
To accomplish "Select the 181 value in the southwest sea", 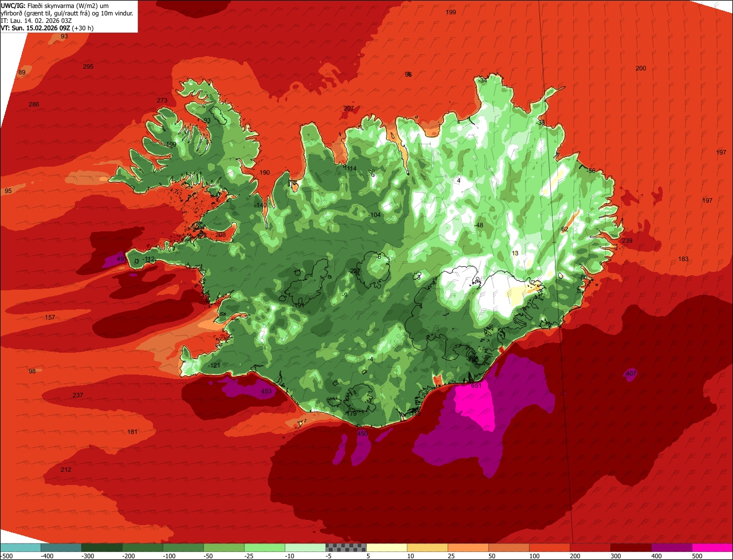I will 132,432.
